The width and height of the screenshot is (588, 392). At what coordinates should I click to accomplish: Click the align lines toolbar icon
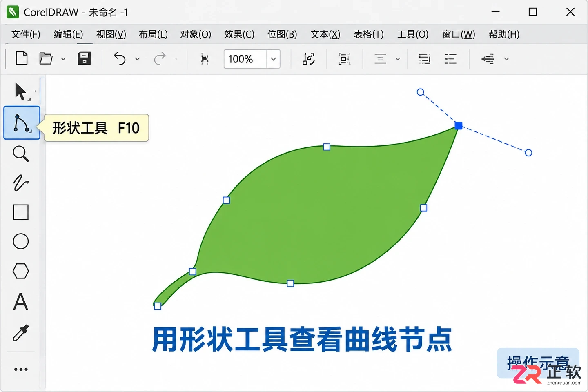coord(380,59)
